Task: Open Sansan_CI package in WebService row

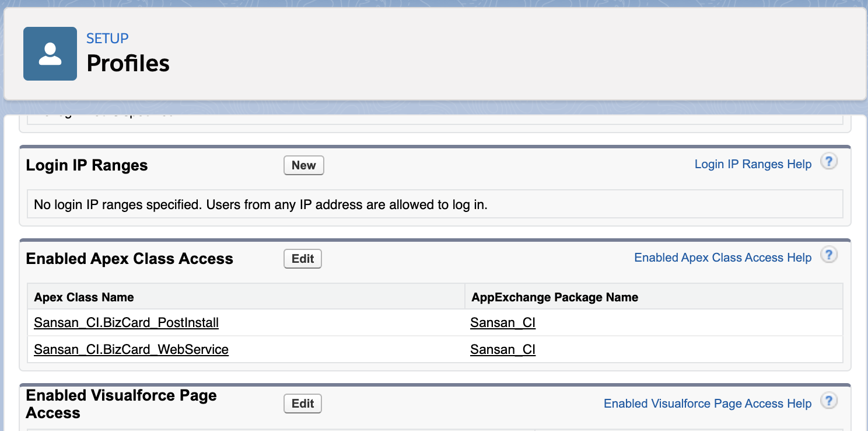Action: (503, 349)
